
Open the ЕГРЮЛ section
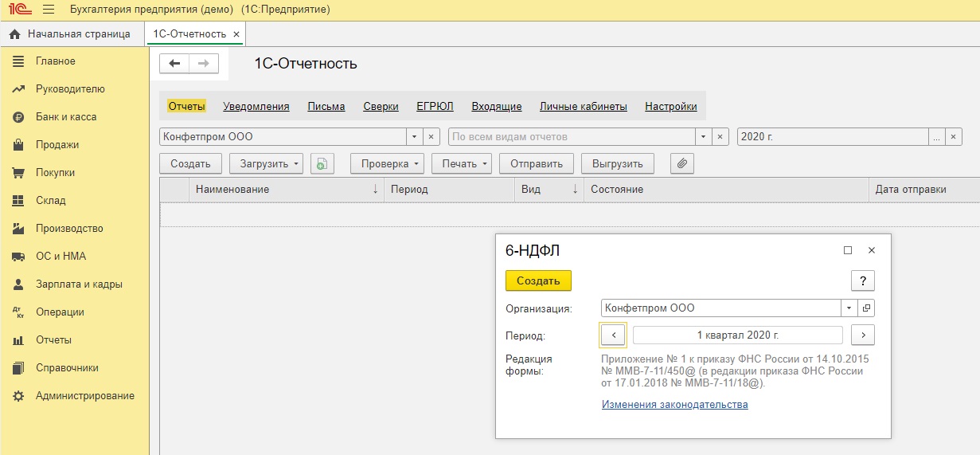point(435,107)
